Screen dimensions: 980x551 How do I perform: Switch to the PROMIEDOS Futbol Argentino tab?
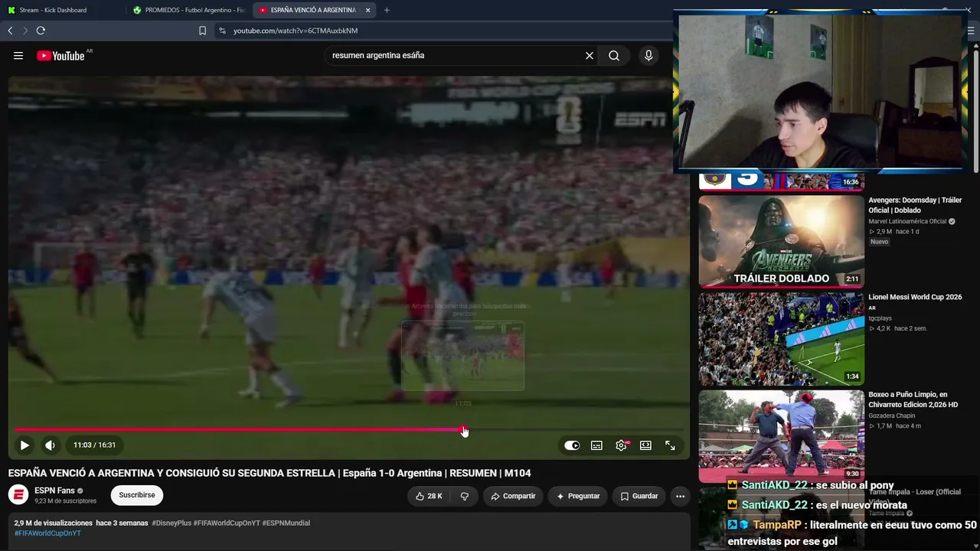pos(189,10)
